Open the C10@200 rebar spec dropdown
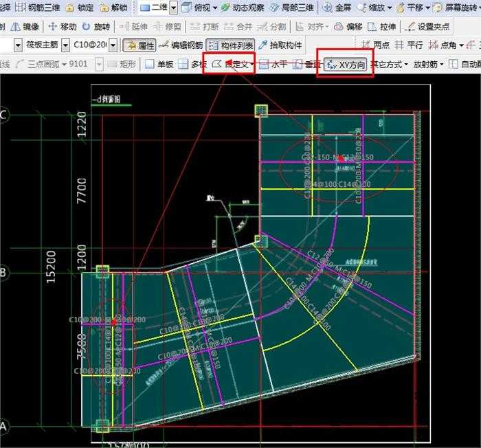The height and width of the screenshot is (448, 481). pos(113,45)
